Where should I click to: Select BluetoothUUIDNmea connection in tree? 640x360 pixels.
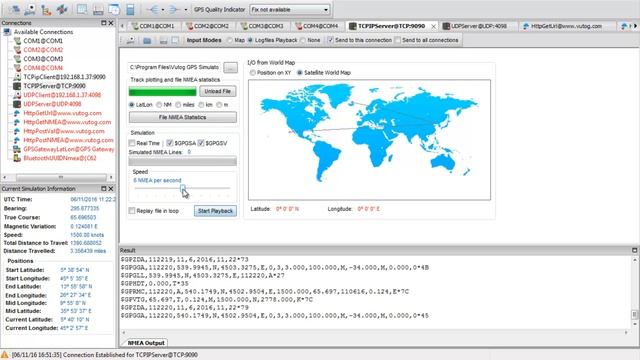(60, 158)
